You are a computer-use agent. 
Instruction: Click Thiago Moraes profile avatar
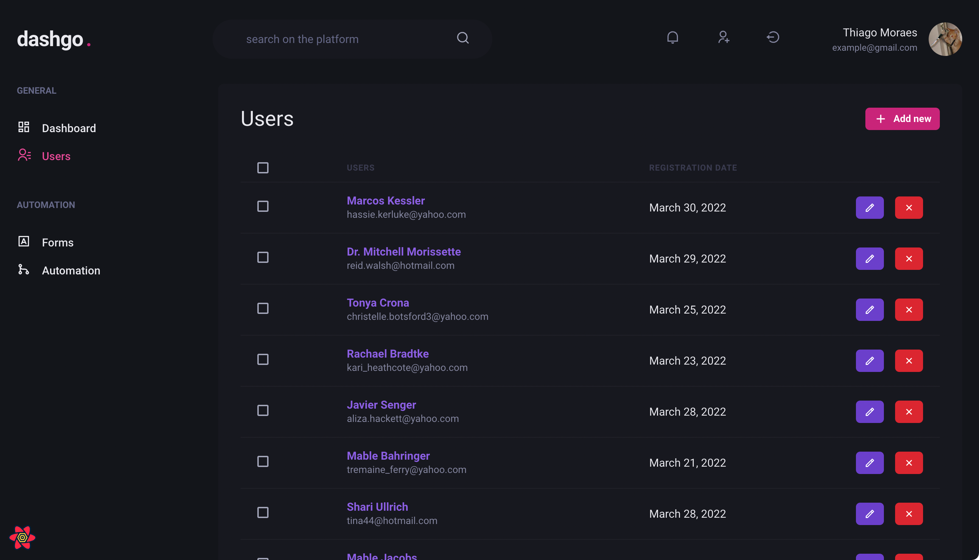pyautogui.click(x=945, y=39)
